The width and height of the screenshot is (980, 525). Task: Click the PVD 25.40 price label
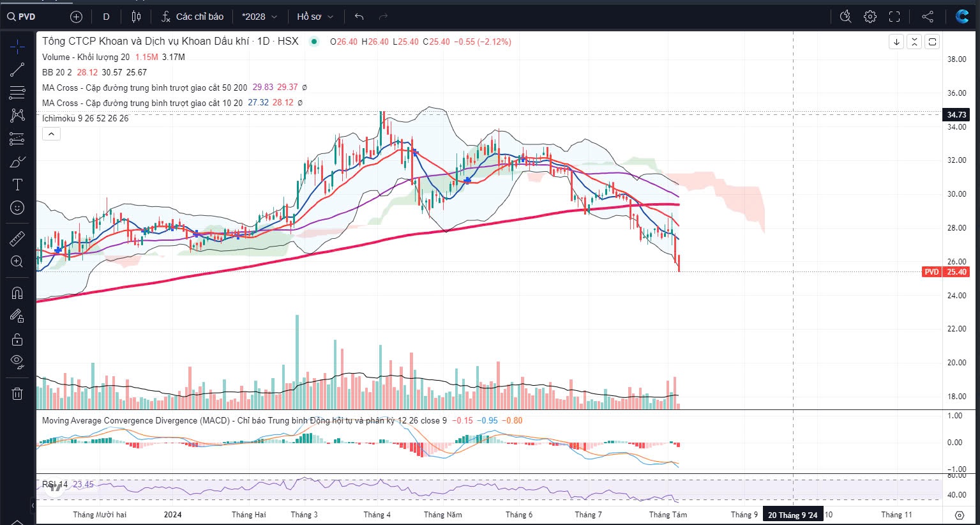(946, 271)
